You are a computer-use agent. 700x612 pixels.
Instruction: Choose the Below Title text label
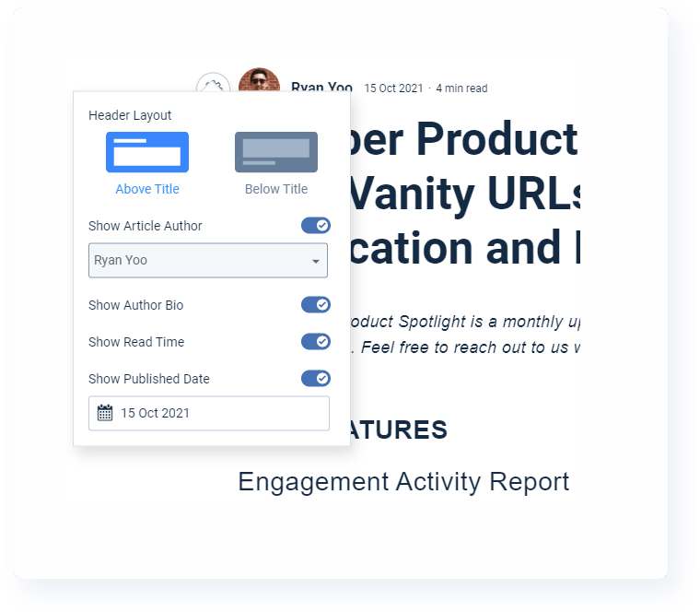coord(276,189)
